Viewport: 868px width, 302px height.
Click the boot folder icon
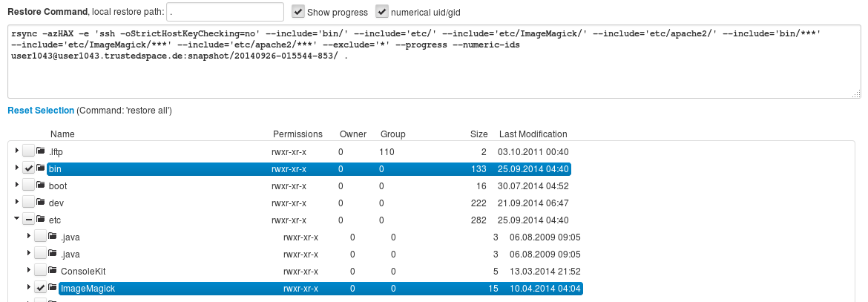41,186
